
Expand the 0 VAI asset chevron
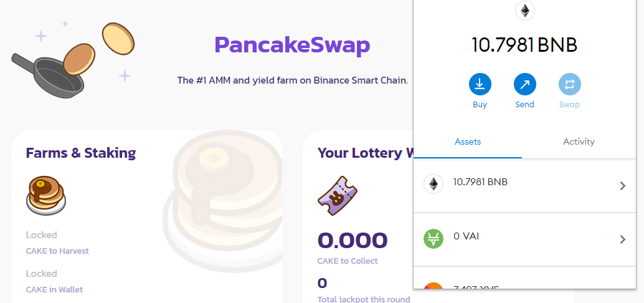623,239
